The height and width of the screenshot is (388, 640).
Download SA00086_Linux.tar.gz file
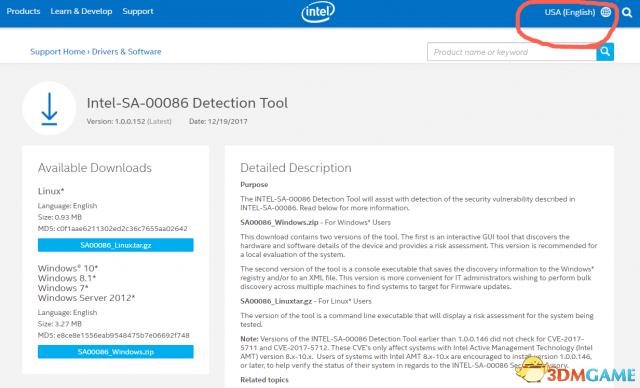[x=116, y=245]
